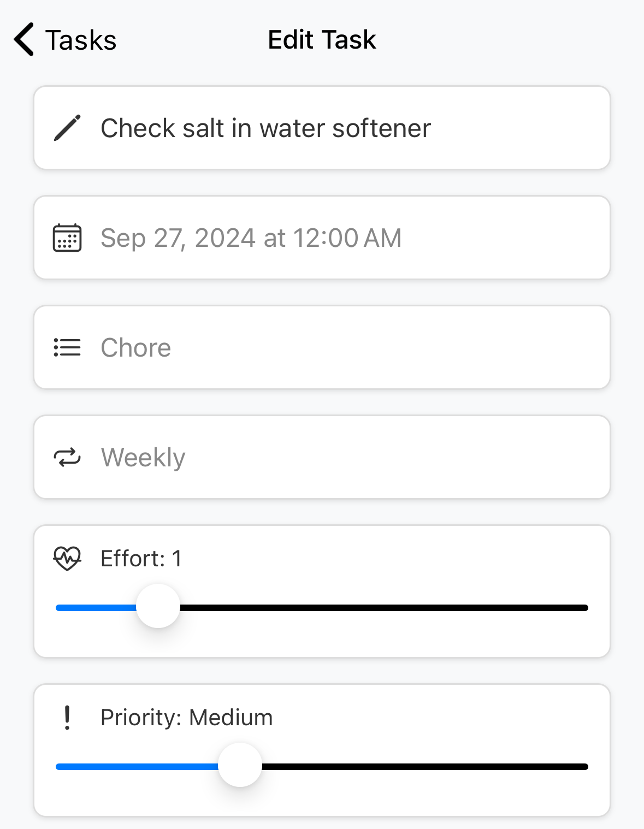Screen dimensions: 644x829
Task: Go back to Tasks list
Action: (x=80, y=40)
